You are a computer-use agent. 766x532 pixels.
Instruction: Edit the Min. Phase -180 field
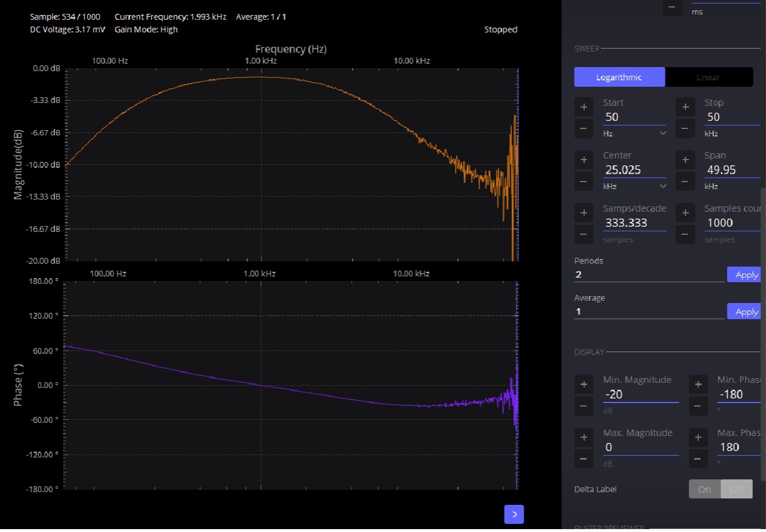point(739,394)
